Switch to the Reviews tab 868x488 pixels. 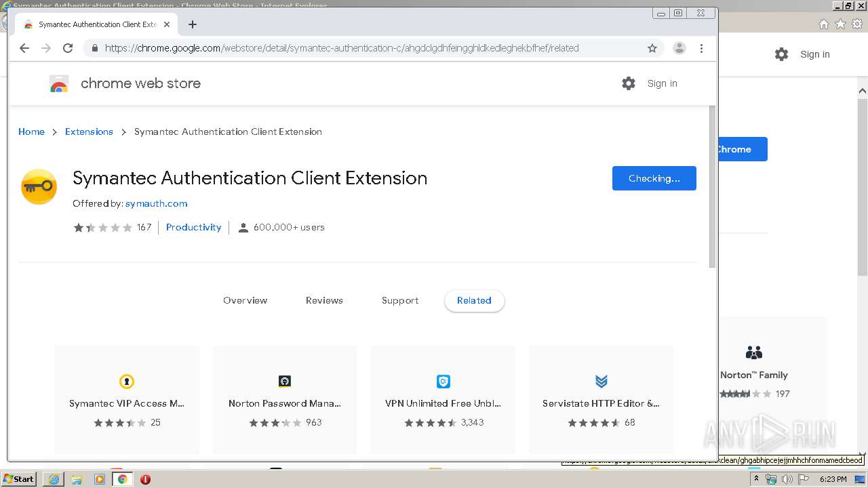[x=324, y=300]
